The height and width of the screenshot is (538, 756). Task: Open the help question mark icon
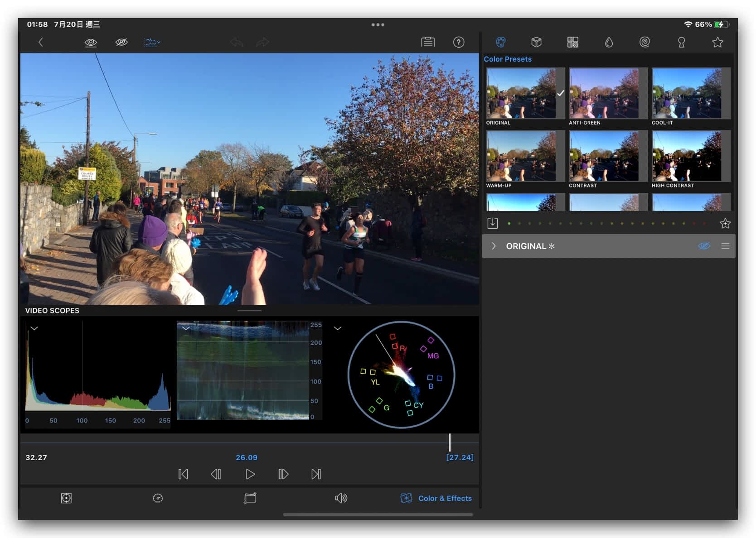point(459,42)
